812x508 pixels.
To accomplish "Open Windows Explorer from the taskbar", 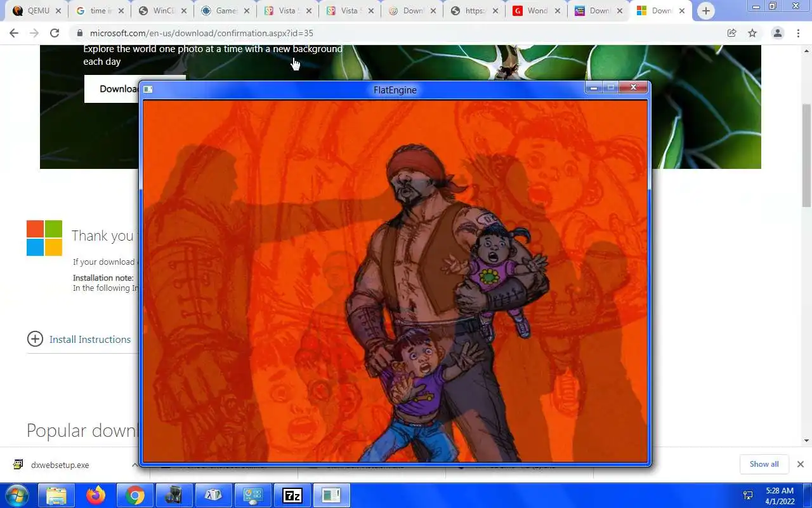I will point(56,495).
